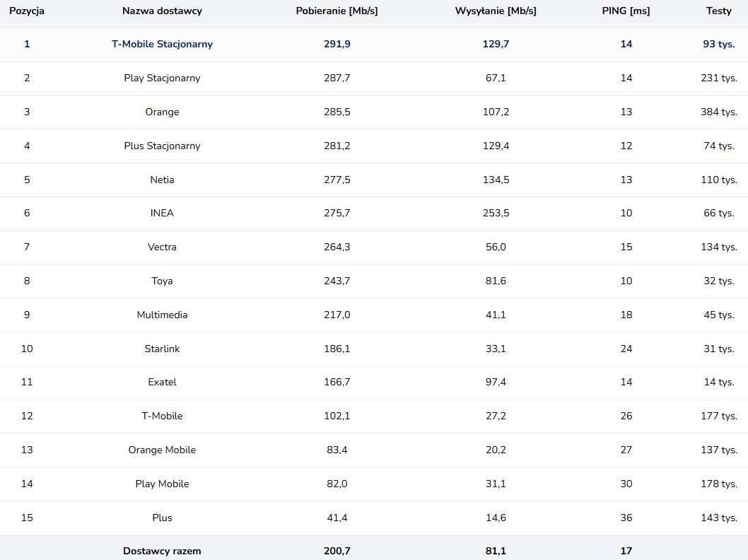Select the Starlink provider name
Viewport: 748px width, 560px height.
(162, 349)
